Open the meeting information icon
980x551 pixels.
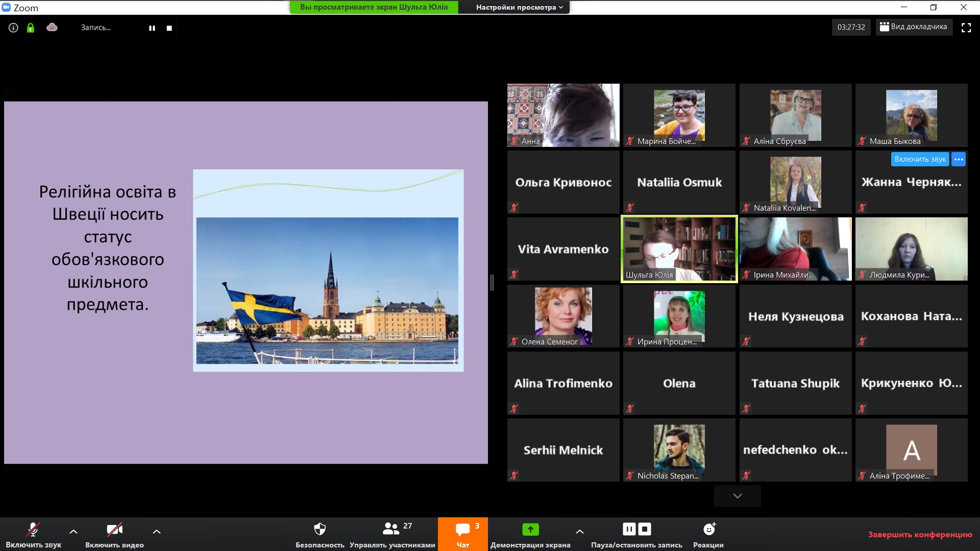(13, 28)
